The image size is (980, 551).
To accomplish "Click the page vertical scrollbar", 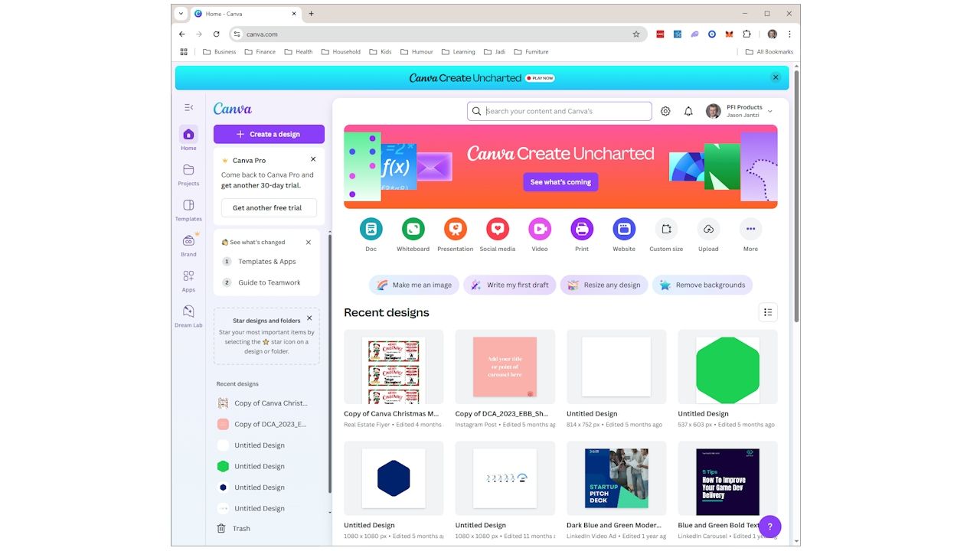I will (x=796, y=195).
